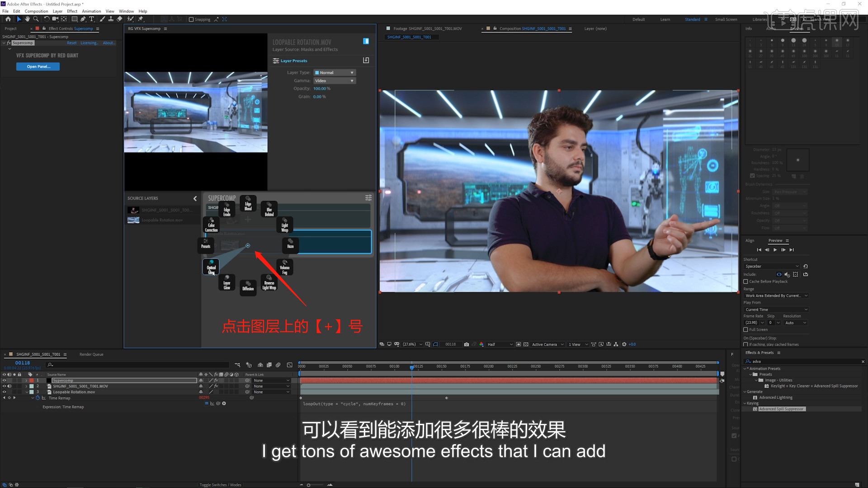
Task: Select the Type text tool
Action: pos(91,19)
